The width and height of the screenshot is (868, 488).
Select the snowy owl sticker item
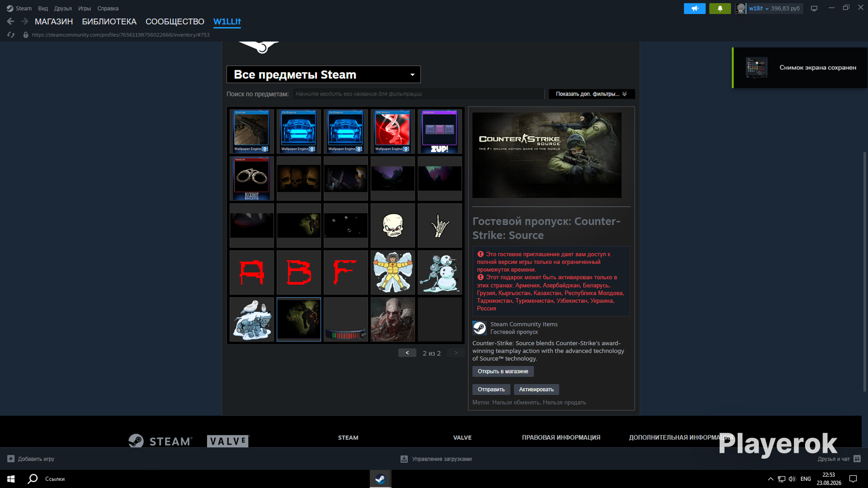(x=251, y=320)
